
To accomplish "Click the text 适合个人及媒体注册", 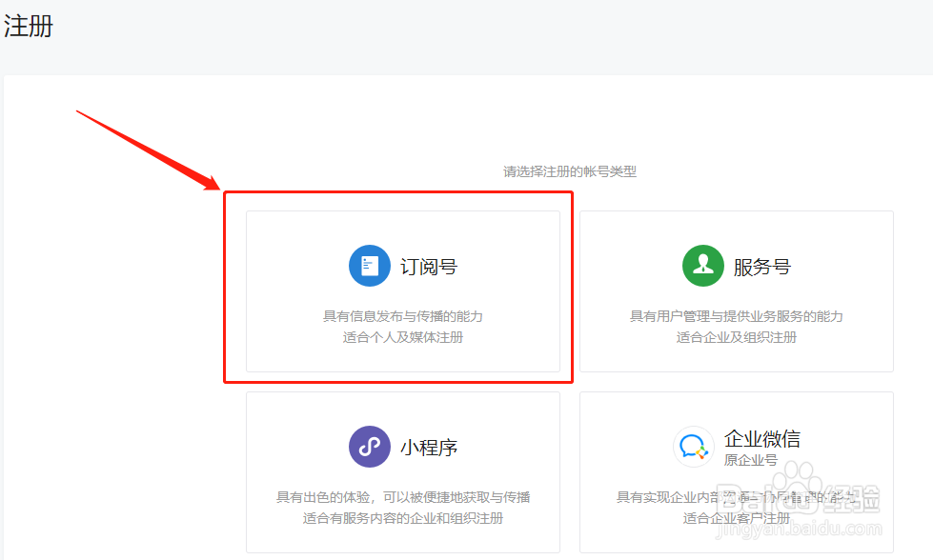I will pos(403,338).
